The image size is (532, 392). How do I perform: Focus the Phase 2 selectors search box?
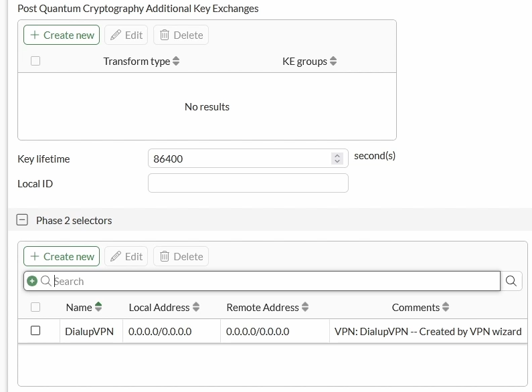pos(262,281)
